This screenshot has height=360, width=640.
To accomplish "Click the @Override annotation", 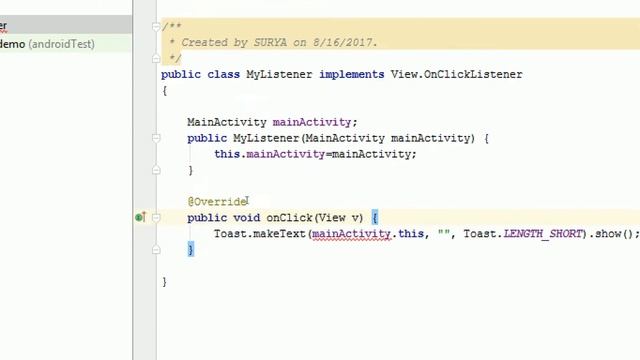I will tap(217, 202).
